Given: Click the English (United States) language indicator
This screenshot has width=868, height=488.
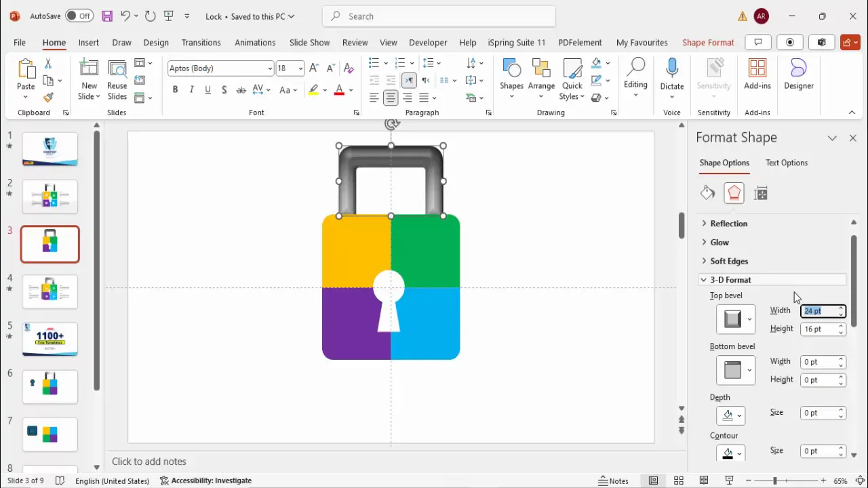Looking at the screenshot, I should point(112,481).
